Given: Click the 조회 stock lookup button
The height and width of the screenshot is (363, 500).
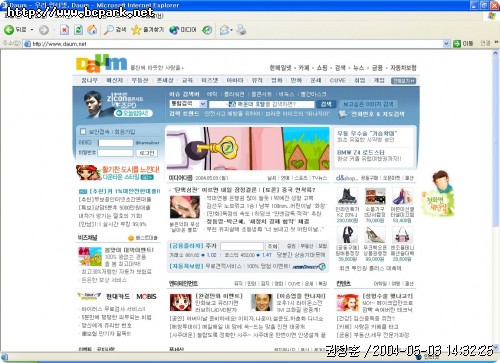Looking at the screenshot, I should point(272,246).
